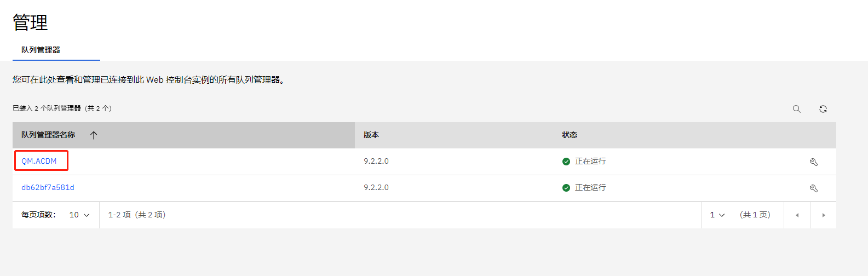Select the 9.2.2.0 version cell for QM.ACDM
This screenshot has width=868, height=276.
[376, 161]
